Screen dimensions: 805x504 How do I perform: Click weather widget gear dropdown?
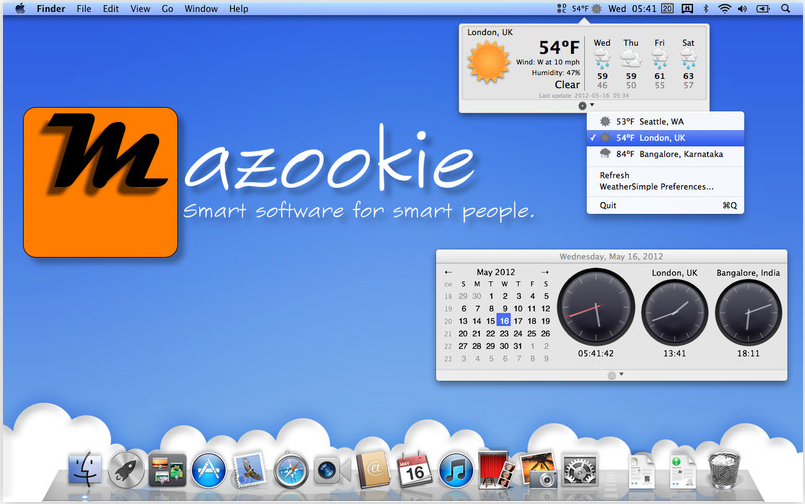point(585,106)
